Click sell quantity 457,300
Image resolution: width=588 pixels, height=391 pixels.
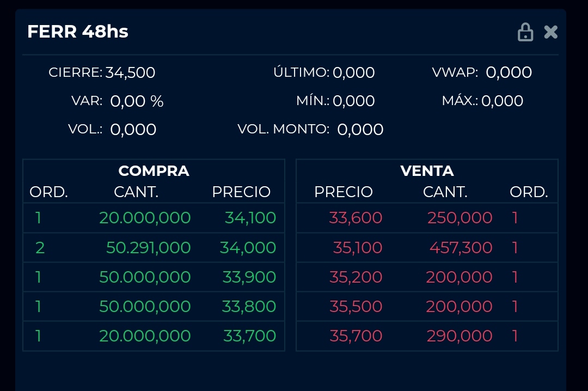click(x=461, y=248)
